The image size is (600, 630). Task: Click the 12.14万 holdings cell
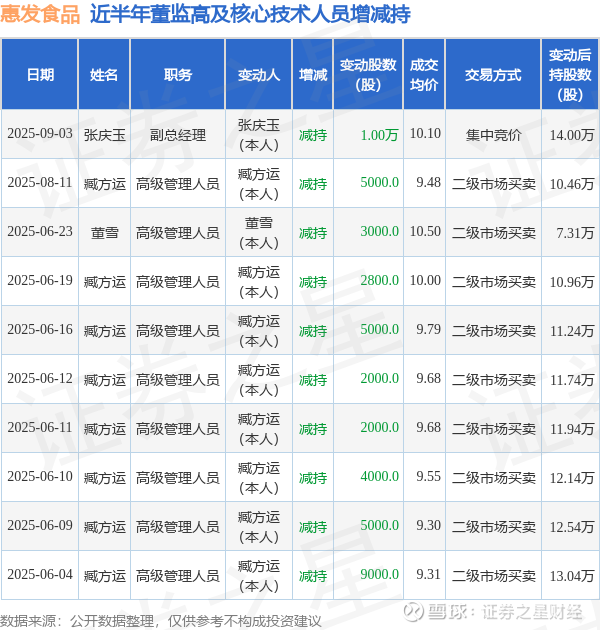click(x=572, y=478)
